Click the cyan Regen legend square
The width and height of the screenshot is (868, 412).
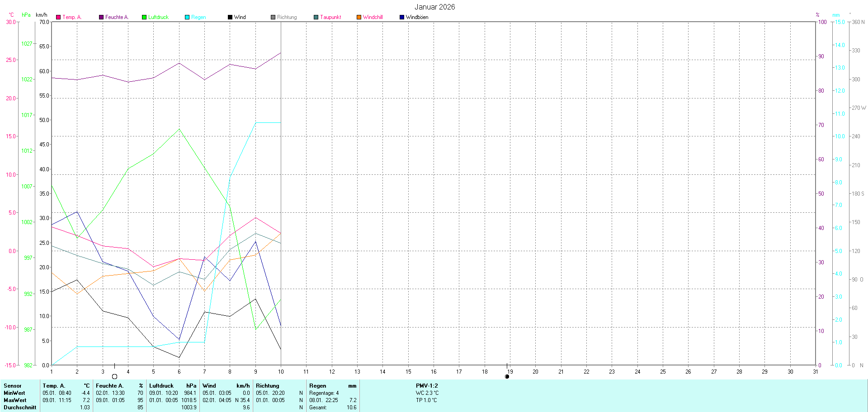pos(187,17)
